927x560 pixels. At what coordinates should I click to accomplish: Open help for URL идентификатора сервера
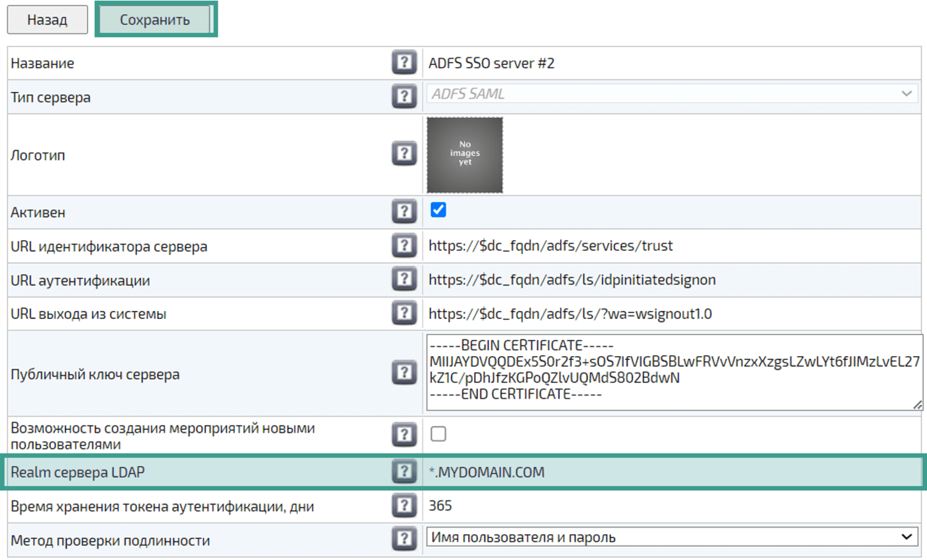tap(403, 246)
